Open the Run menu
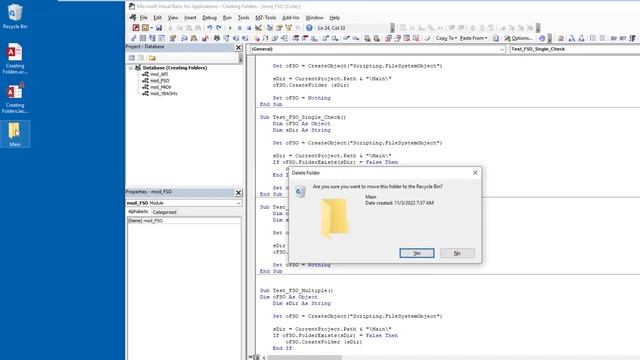640x360 pixels. pyautogui.click(x=227, y=18)
